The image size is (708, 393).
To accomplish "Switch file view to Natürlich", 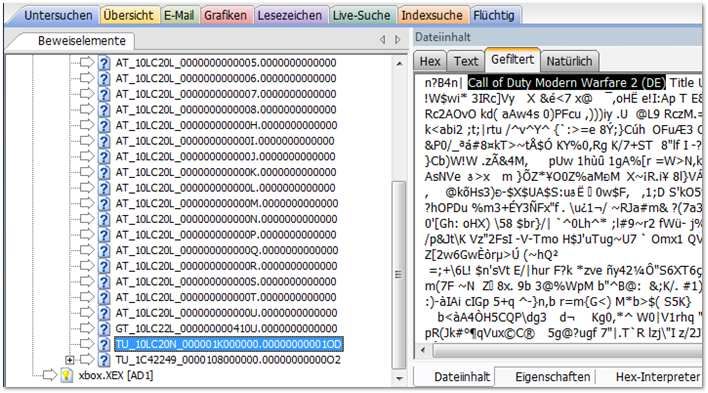I will pyautogui.click(x=569, y=61).
